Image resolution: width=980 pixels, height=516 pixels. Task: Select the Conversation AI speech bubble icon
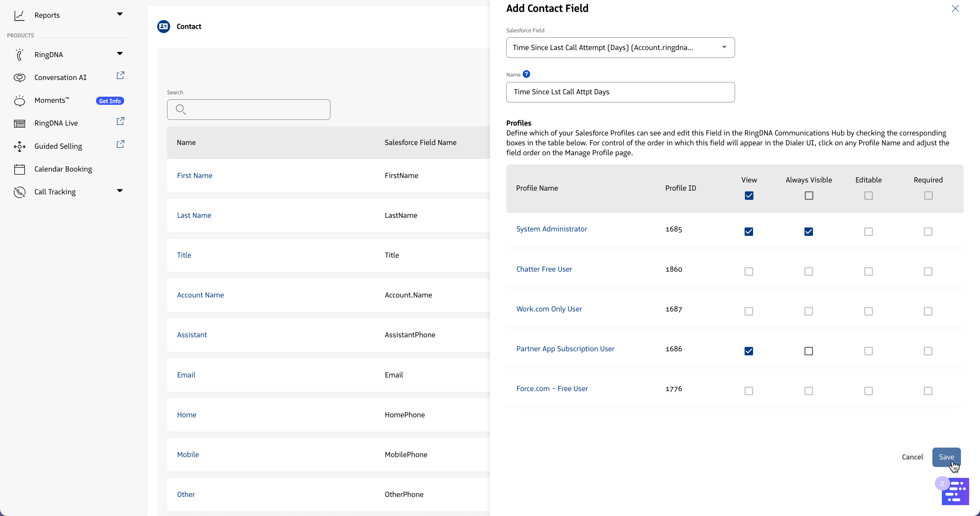pos(19,77)
